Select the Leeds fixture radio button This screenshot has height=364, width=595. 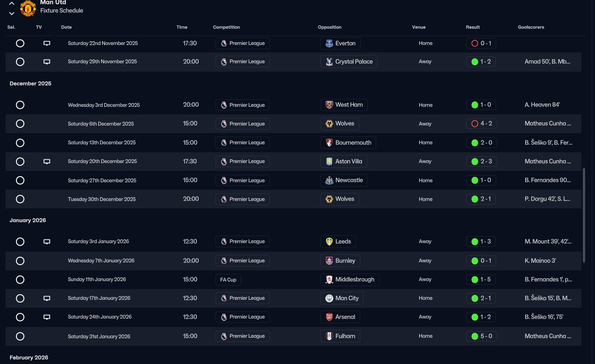(x=20, y=242)
